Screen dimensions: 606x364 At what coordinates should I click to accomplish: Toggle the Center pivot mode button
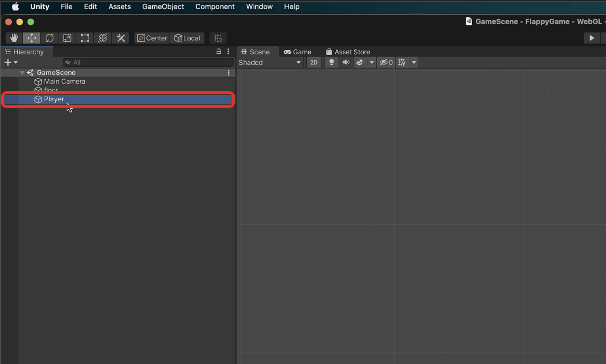152,38
